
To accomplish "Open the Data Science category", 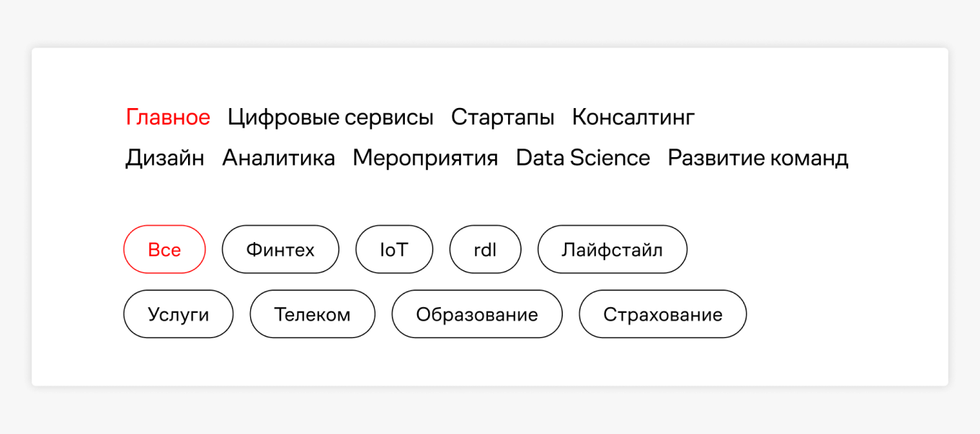I will [581, 158].
